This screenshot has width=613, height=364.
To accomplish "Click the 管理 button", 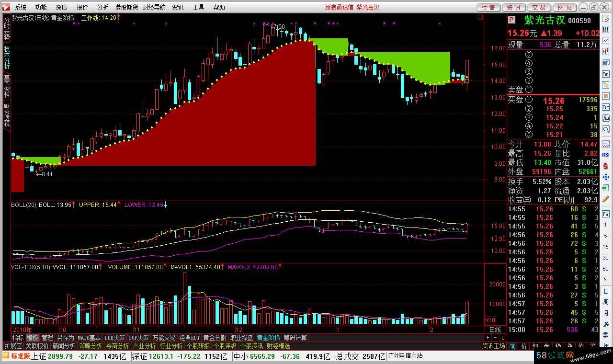I will pyautogui.click(x=47, y=338).
